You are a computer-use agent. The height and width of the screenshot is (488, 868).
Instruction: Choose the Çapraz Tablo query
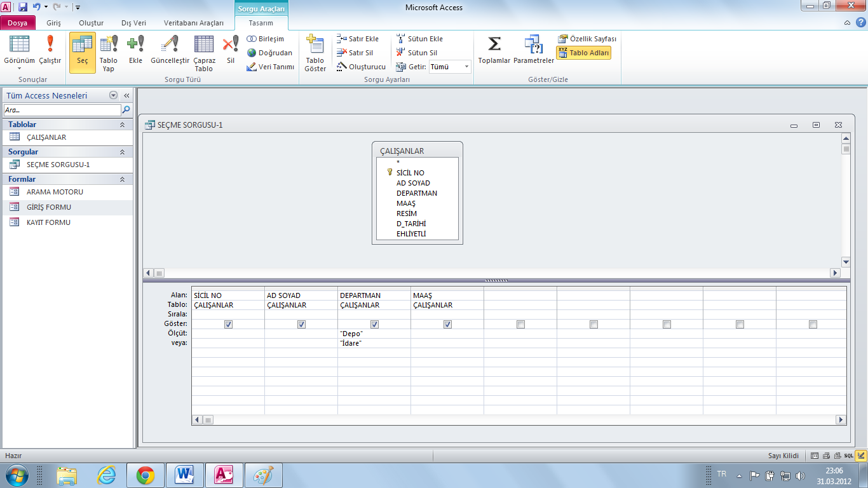[x=204, y=53]
